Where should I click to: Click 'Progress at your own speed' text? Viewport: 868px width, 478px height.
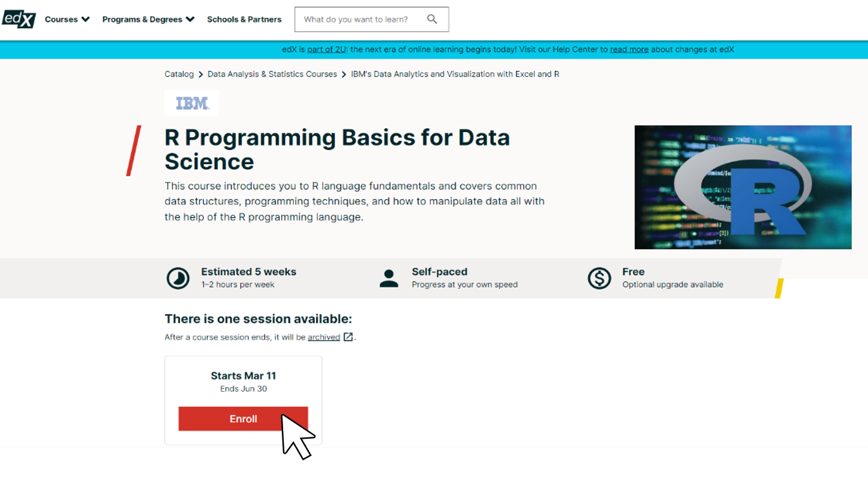pyautogui.click(x=465, y=285)
